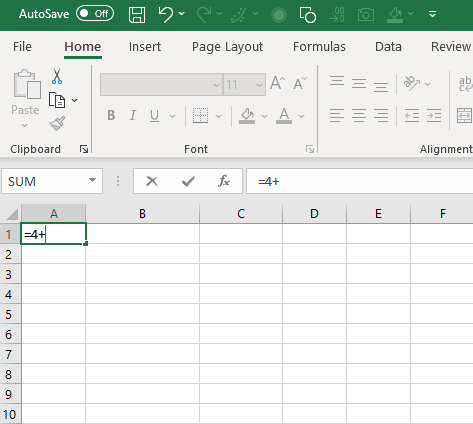Screen dimensions: 473x424
Task: Click the Cut scissors icon
Action: (x=57, y=76)
